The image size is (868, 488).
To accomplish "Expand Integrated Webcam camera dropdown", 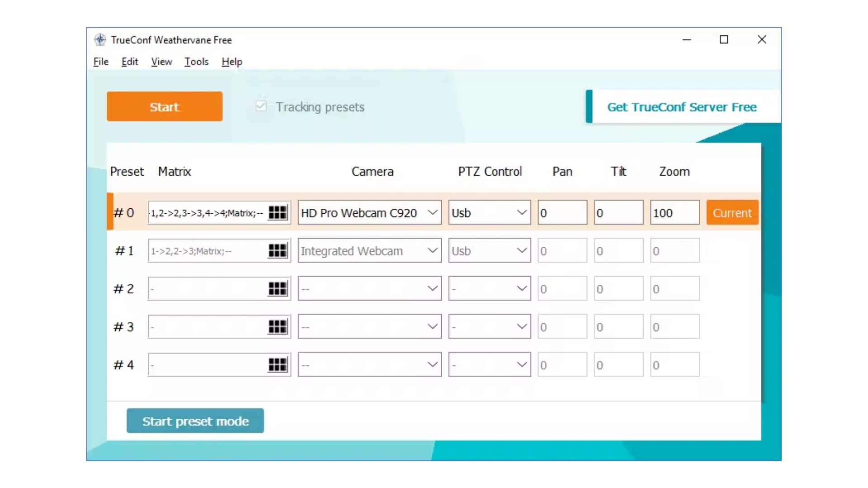I will coord(369,250).
